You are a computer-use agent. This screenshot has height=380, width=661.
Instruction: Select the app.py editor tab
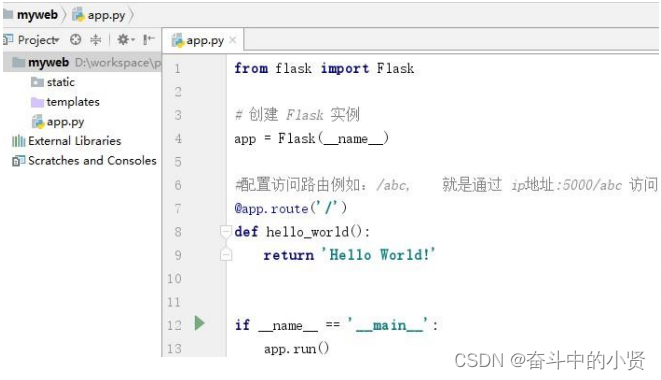[x=204, y=40]
